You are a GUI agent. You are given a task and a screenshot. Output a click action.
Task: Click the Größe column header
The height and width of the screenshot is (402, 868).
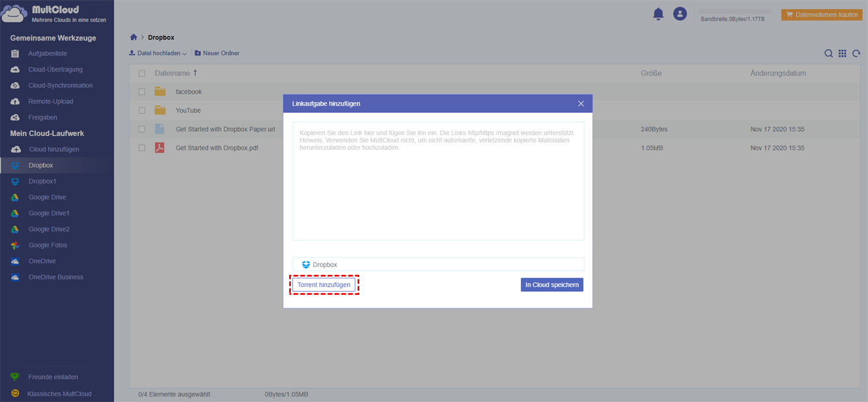[651, 74]
